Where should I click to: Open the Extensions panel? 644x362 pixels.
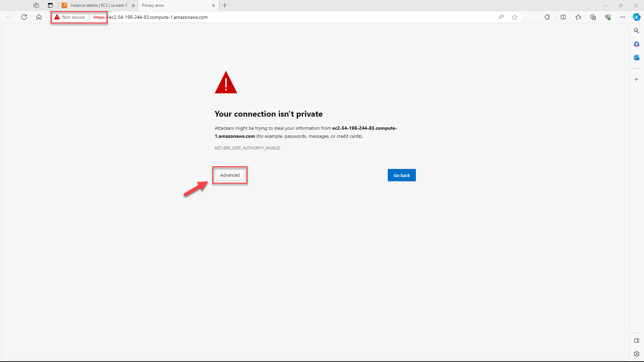[547, 17]
